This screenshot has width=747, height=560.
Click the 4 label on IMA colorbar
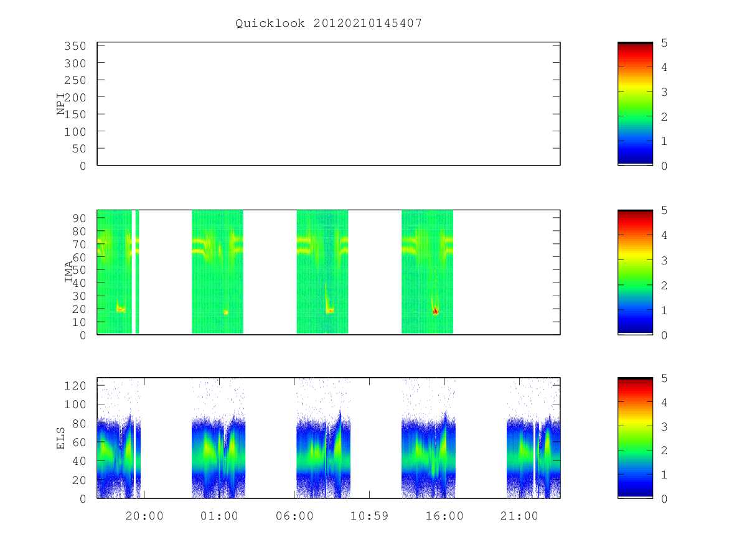tap(664, 235)
